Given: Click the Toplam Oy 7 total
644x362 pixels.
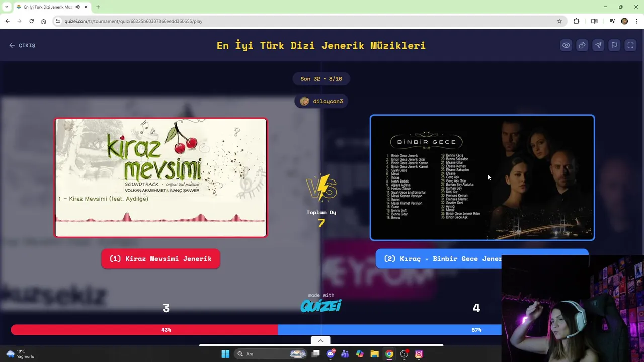Looking at the screenshot, I should pyautogui.click(x=321, y=219).
